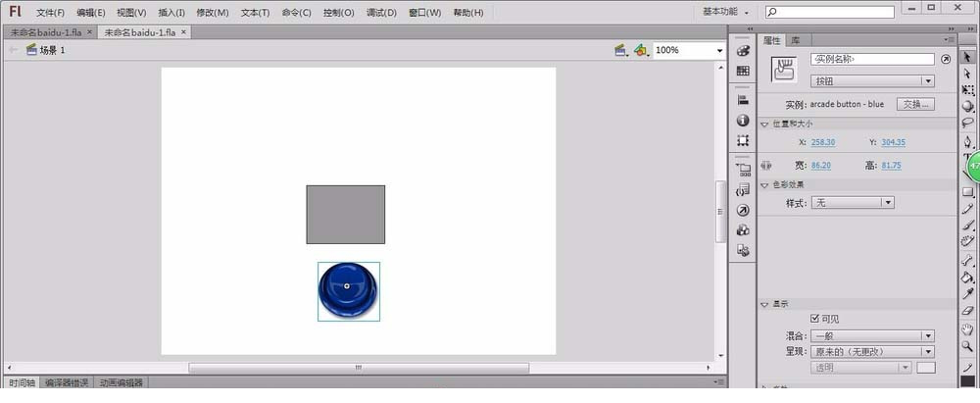Screen dimensions: 980x403
Task: Click the width value 86.20
Action: pyautogui.click(x=821, y=166)
